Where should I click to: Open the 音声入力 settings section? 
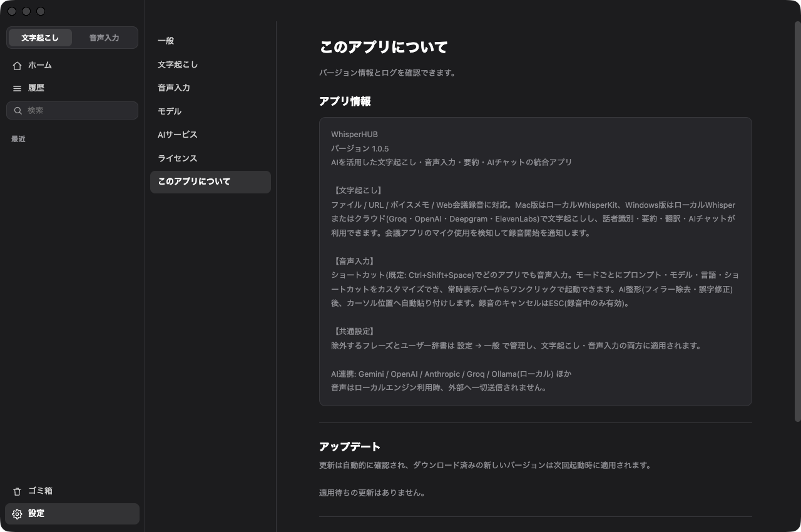click(210, 88)
